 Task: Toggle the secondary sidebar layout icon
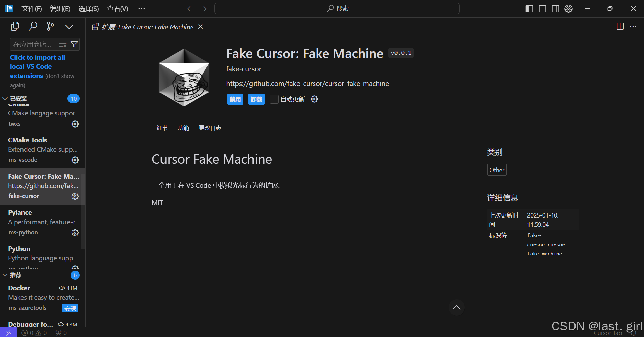coord(556,9)
